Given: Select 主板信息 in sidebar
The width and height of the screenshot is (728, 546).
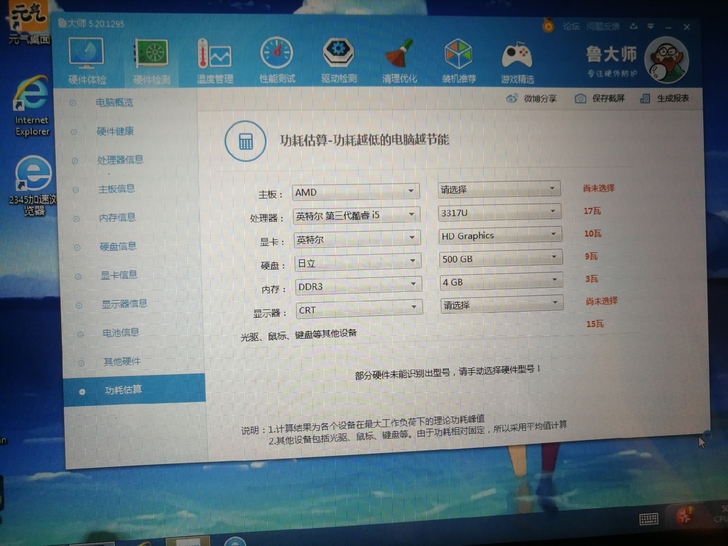Looking at the screenshot, I should 117,189.
